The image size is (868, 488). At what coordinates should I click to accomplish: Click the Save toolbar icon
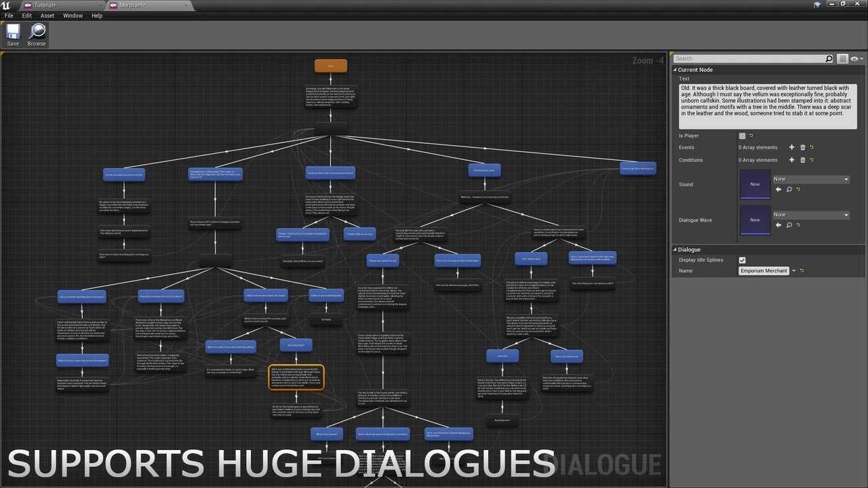pos(13,35)
